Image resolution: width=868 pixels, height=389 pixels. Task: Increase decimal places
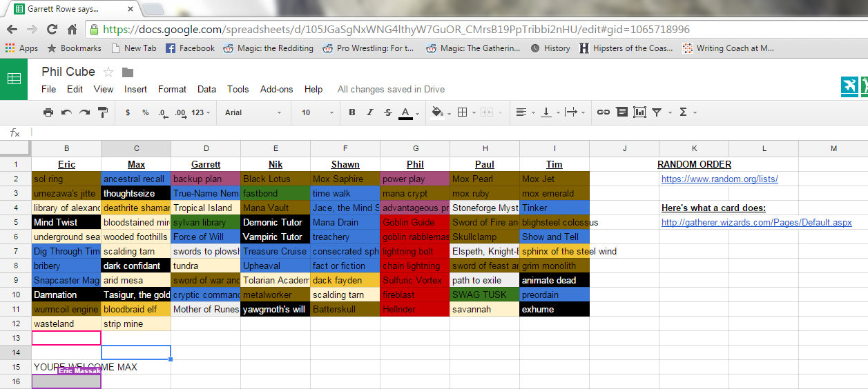coord(180,112)
